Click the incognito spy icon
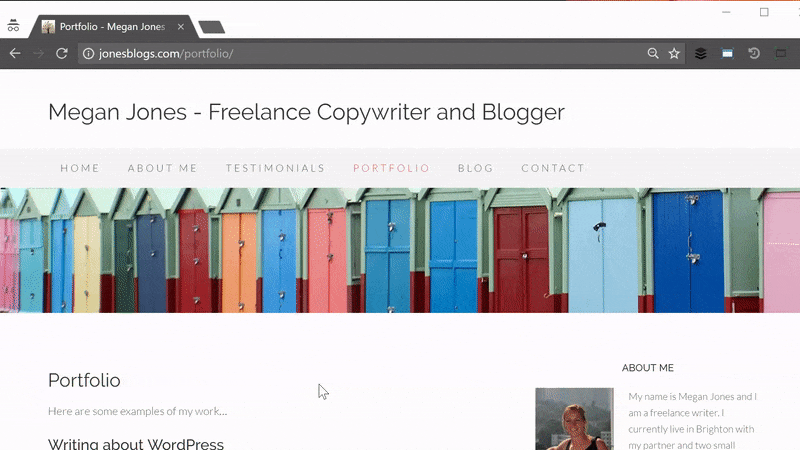Screen dimensions: 800x450 point(13,26)
